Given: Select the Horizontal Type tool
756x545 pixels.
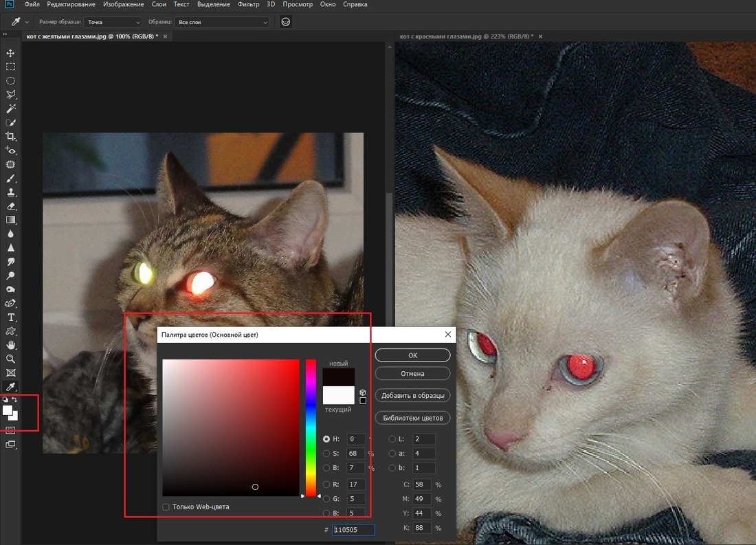Looking at the screenshot, I should coord(10,317).
